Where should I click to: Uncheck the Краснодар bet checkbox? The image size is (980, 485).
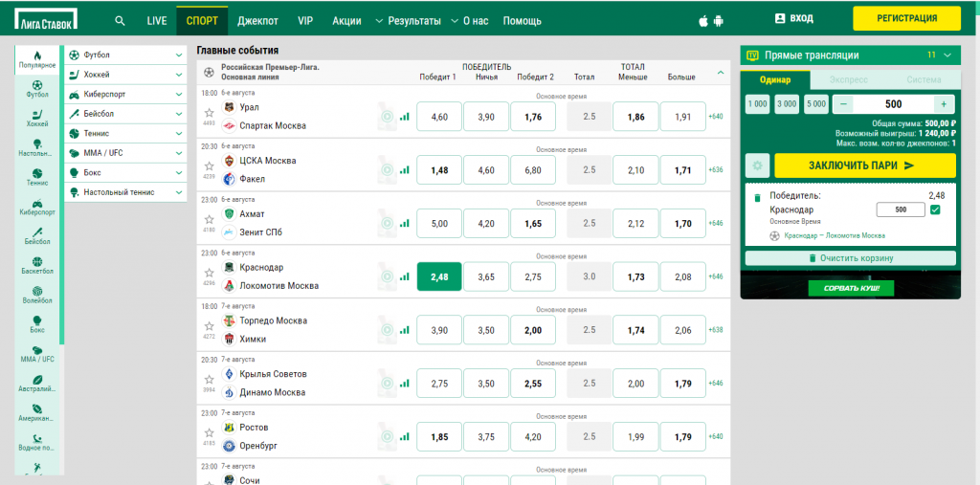tap(936, 209)
